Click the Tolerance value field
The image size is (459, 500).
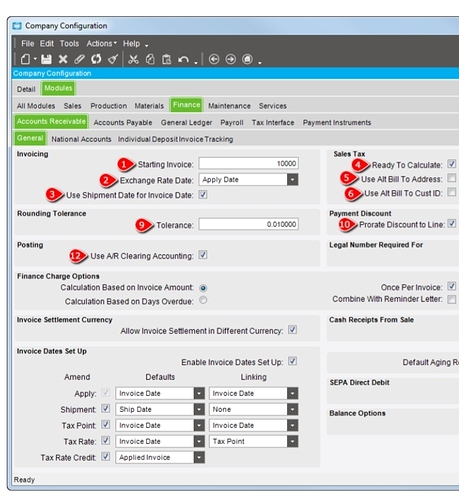248,224
